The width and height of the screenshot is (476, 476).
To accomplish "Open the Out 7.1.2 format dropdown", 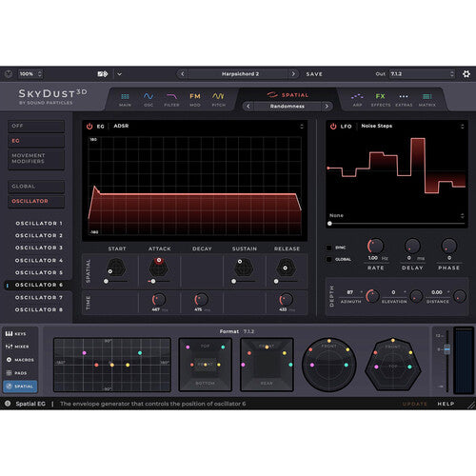I will click(x=422, y=74).
